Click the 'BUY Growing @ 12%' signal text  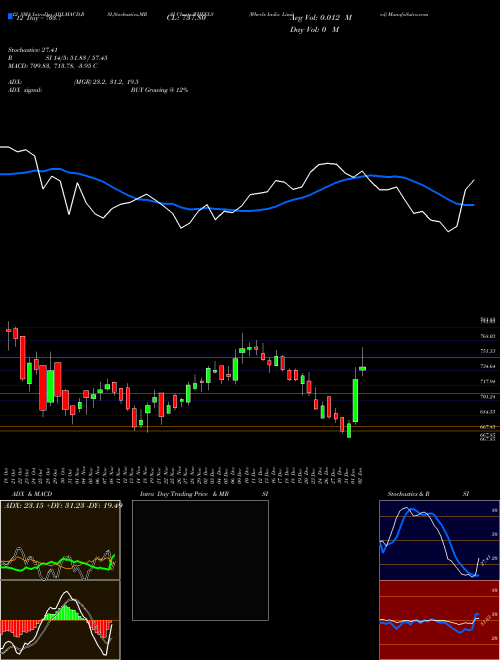tap(159, 90)
